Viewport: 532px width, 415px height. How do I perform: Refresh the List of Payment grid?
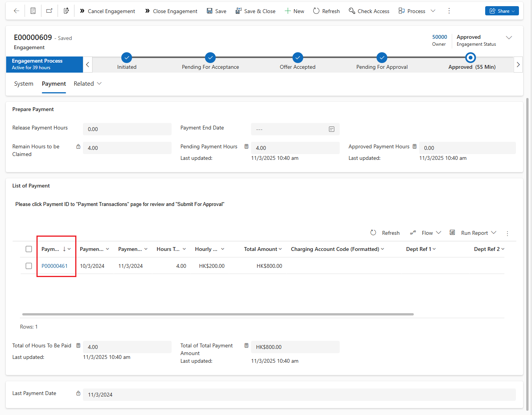385,233
